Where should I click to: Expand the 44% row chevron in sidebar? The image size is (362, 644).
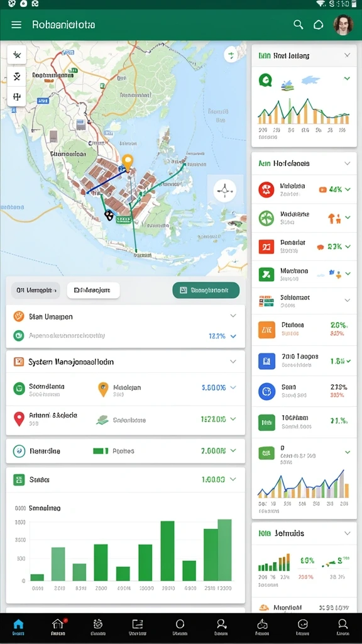pyautogui.click(x=348, y=189)
